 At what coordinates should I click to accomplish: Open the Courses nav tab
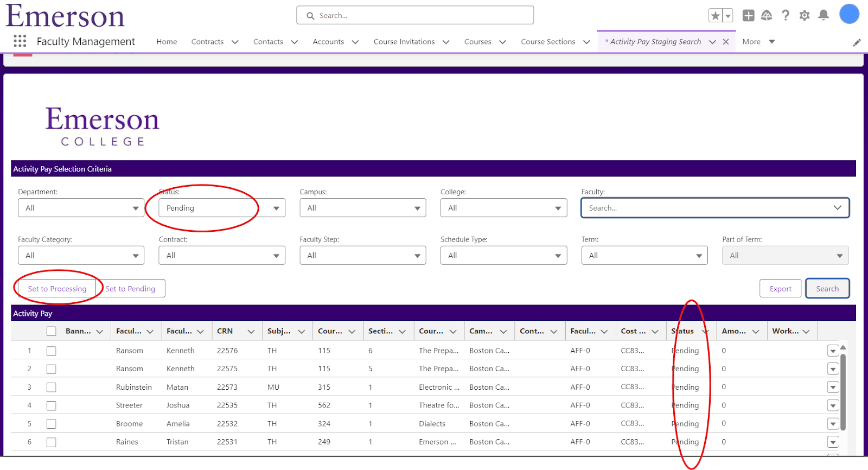point(478,42)
